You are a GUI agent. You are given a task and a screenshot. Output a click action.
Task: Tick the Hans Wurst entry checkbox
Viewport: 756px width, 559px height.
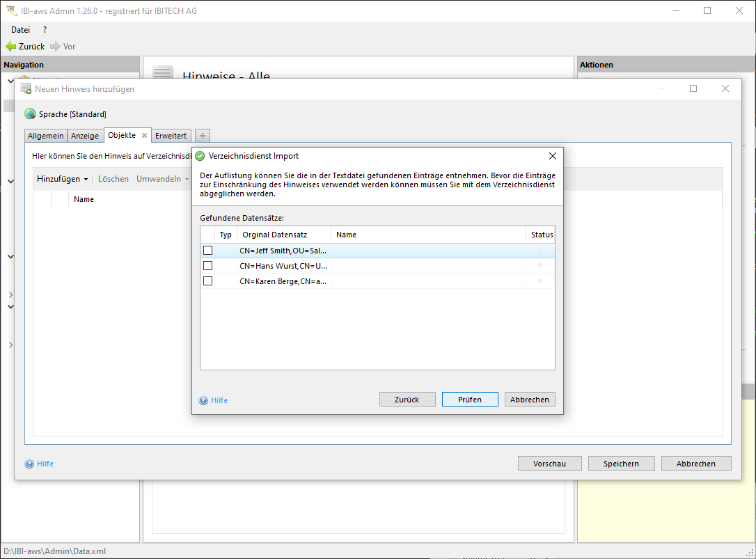click(207, 266)
